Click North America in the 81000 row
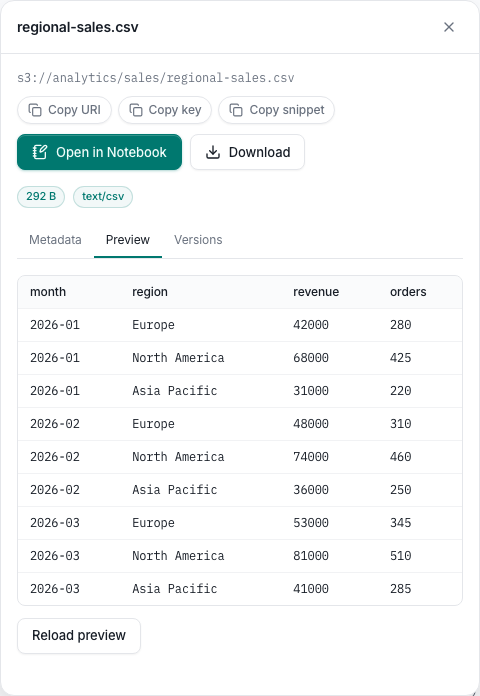 click(178, 556)
